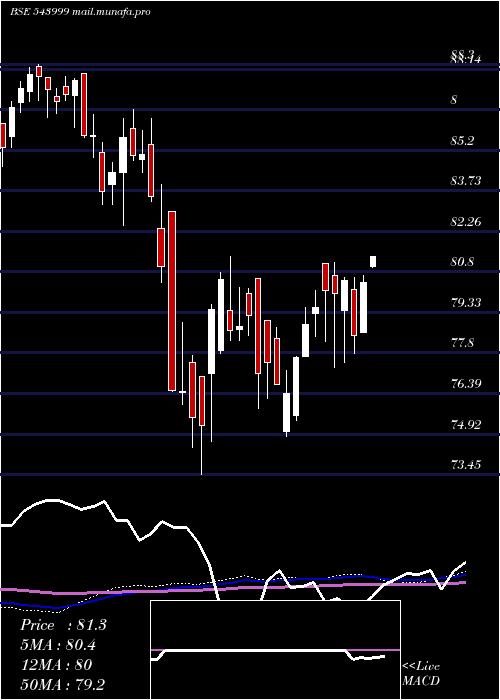Screen dimensions: 500x700
Task: Select the tall red candle dropping to 76.39
Action: click(172, 301)
